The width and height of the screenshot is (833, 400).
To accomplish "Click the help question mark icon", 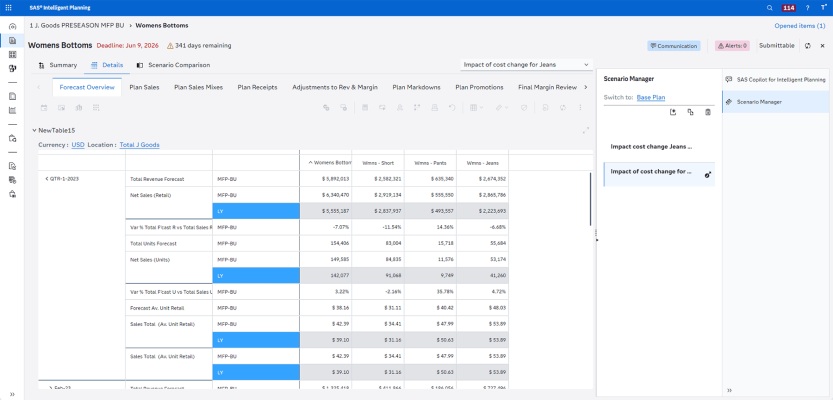I will point(807,7).
